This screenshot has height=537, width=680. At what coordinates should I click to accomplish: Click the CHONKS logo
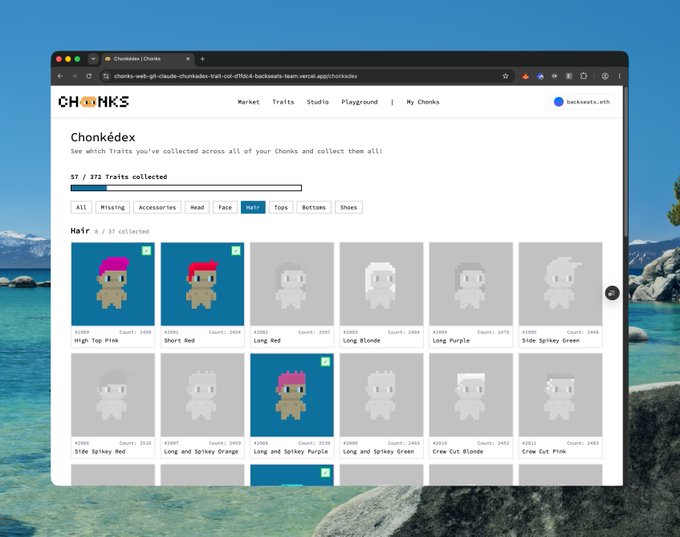coord(94,102)
